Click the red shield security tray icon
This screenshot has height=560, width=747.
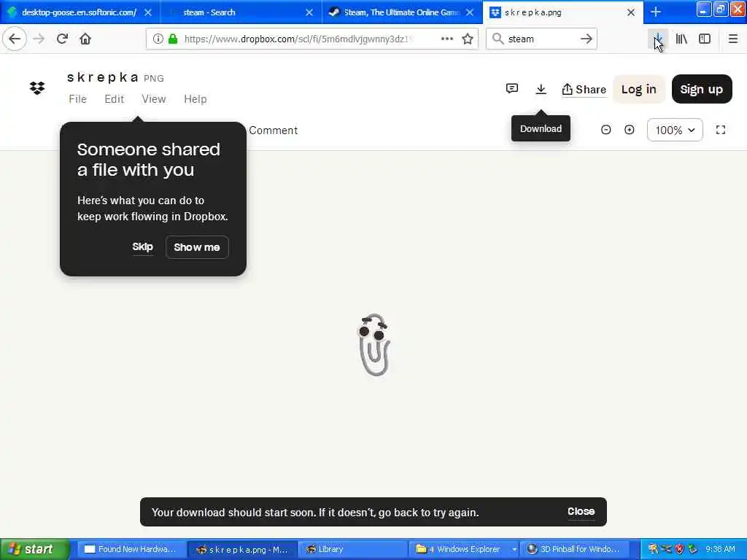point(679,550)
